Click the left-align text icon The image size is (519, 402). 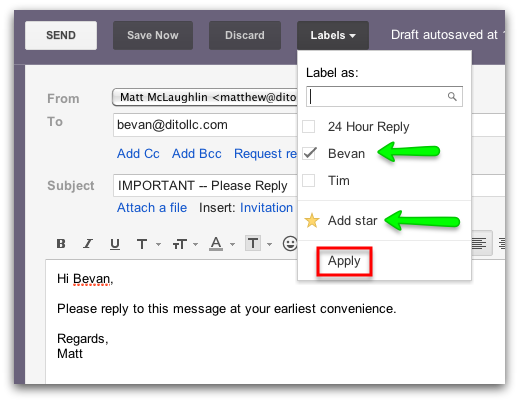coord(479,243)
